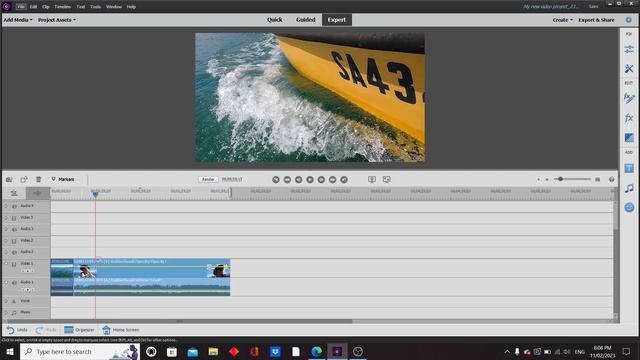Switch to the Guided tab

306,20
